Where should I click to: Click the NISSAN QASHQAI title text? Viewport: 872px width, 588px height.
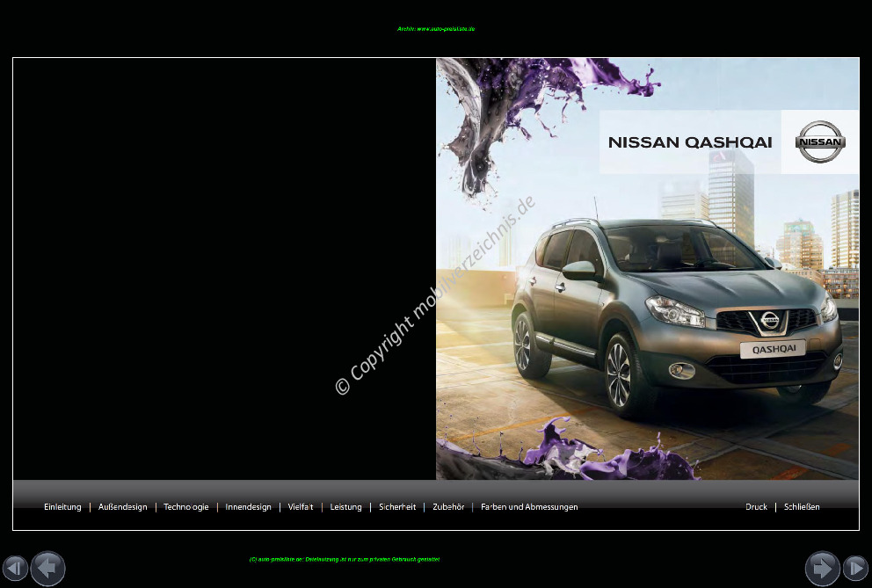click(690, 142)
